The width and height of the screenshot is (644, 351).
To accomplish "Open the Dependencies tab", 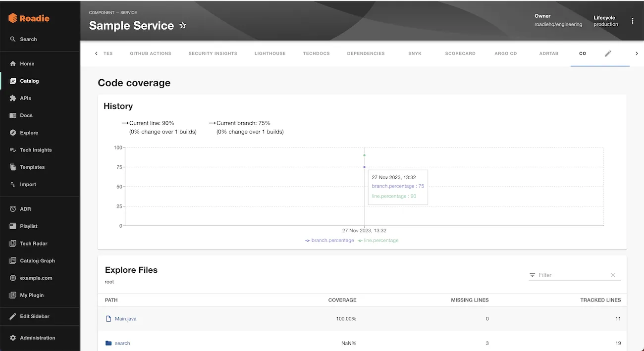I will pyautogui.click(x=366, y=53).
